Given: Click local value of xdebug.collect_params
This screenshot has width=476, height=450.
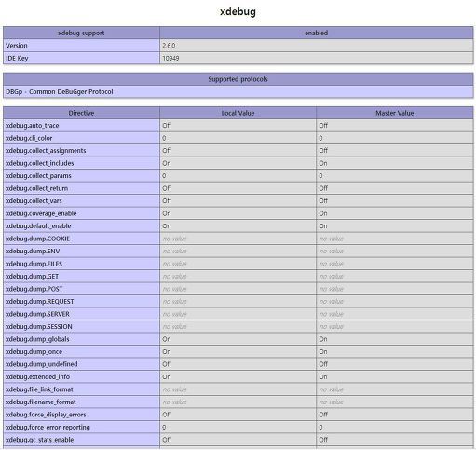Looking at the screenshot, I should (164, 176).
